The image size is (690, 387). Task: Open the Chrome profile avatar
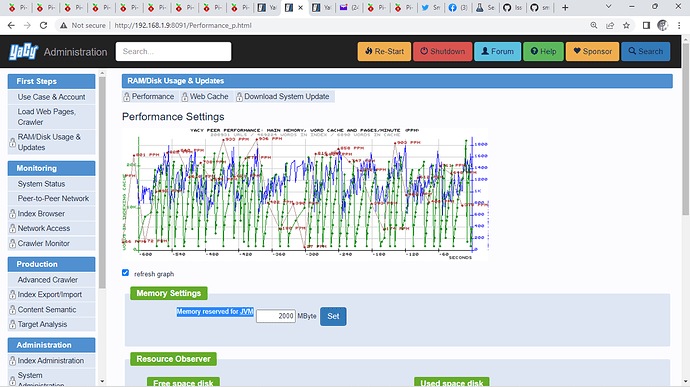[662, 26]
